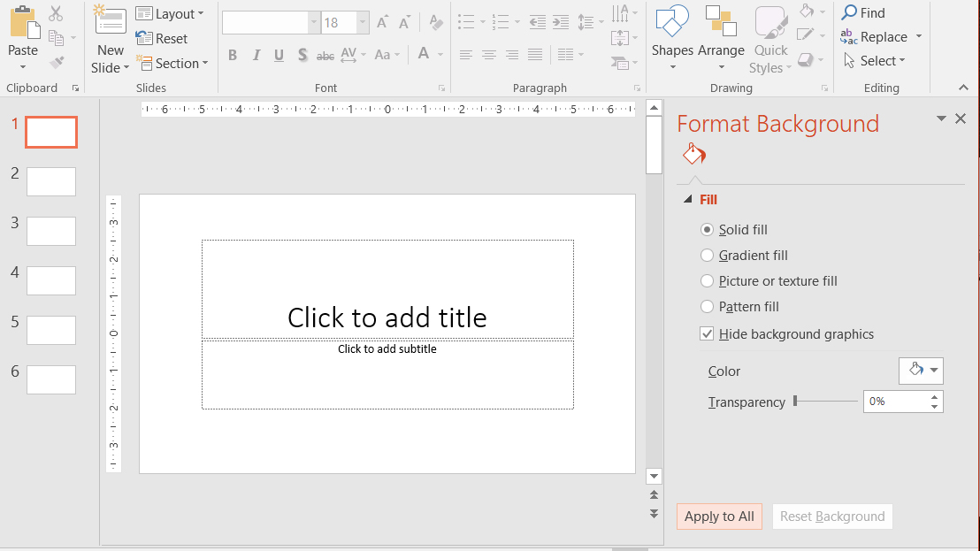Toggle Italic text formatting
Viewport: 980px width, 551px height.
[256, 55]
